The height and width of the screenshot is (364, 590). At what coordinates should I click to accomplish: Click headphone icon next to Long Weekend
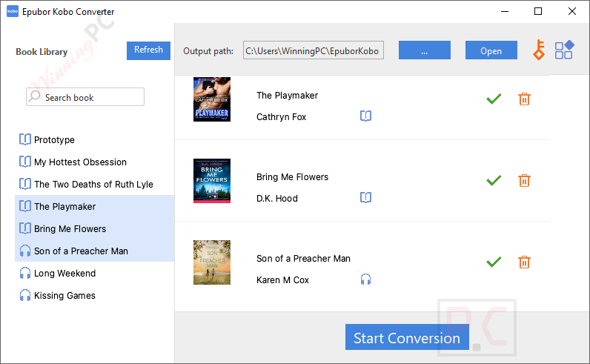(x=25, y=273)
